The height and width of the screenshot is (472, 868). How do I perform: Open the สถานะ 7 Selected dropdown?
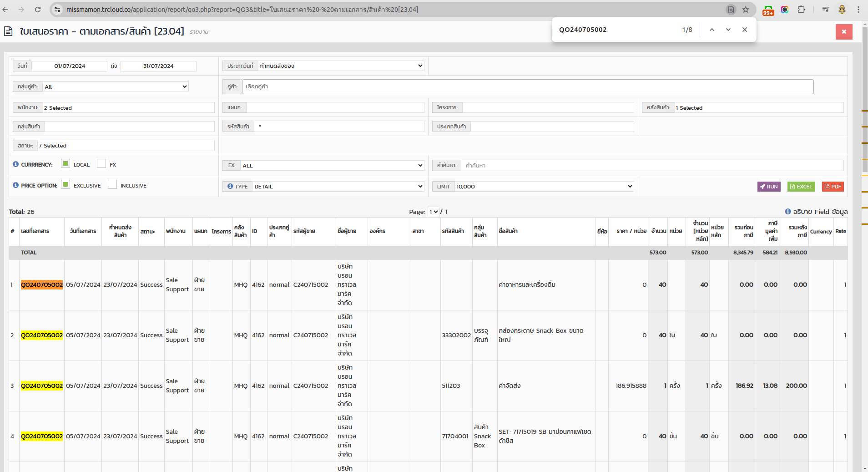126,146
